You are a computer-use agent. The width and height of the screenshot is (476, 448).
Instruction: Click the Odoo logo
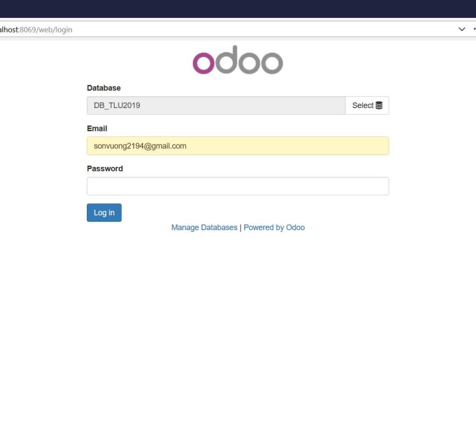(237, 60)
